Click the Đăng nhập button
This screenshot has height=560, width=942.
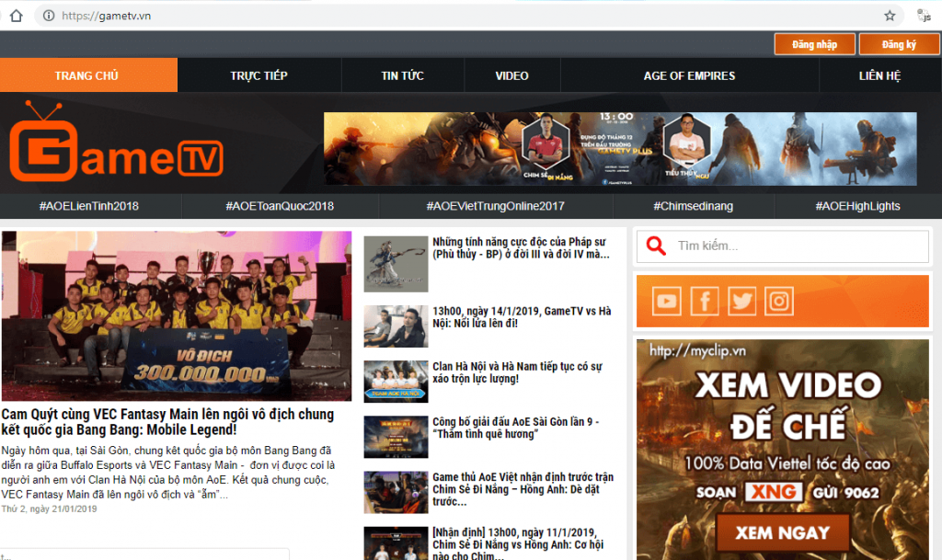814,44
